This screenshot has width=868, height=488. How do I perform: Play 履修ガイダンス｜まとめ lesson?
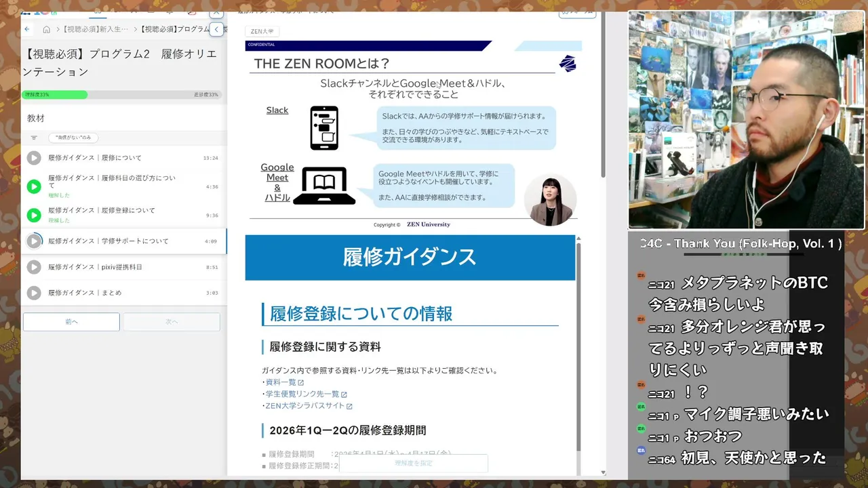[34, 293]
